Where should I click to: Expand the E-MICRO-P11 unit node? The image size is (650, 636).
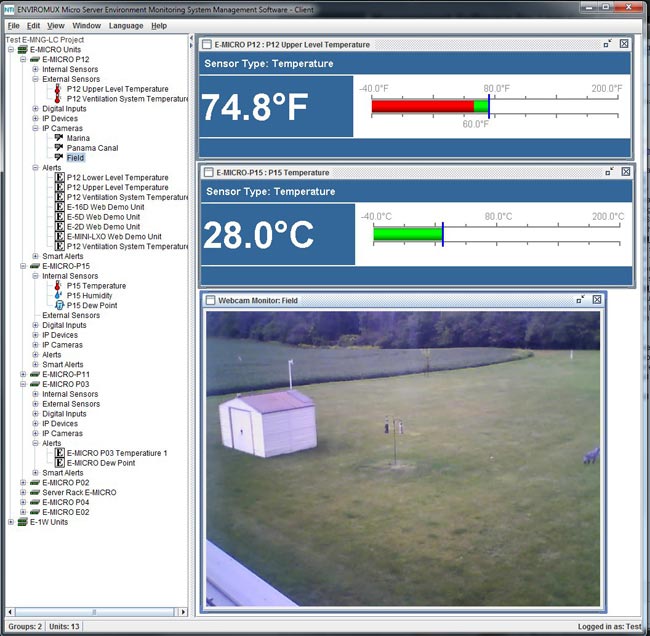click(23, 374)
